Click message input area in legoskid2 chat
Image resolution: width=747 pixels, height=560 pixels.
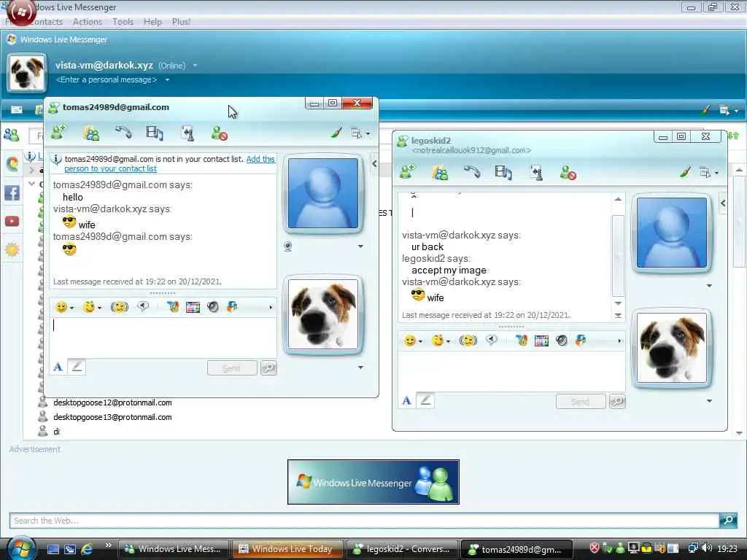[x=511, y=370]
